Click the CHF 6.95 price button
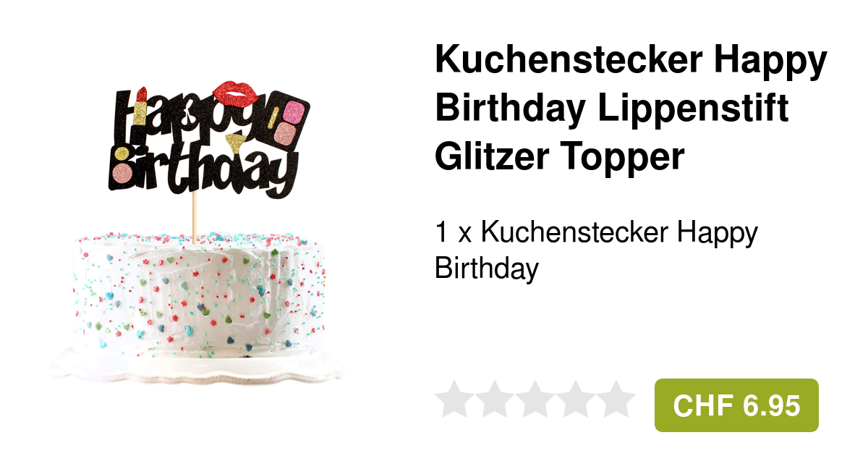This screenshot has width=868, height=456. [736, 405]
